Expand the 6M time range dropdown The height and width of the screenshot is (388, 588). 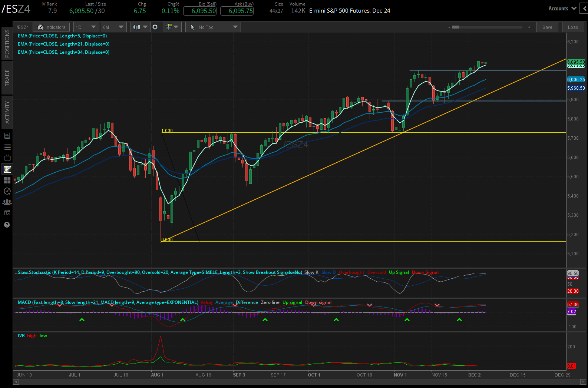[x=113, y=27]
